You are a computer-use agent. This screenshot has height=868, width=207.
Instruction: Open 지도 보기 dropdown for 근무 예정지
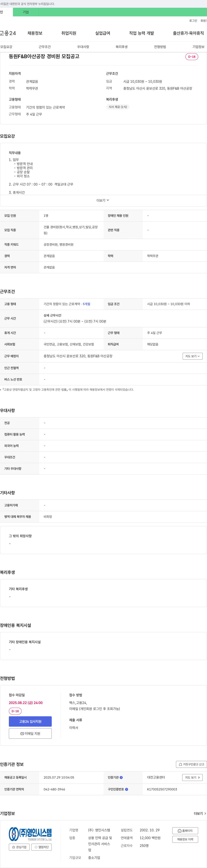point(193,356)
